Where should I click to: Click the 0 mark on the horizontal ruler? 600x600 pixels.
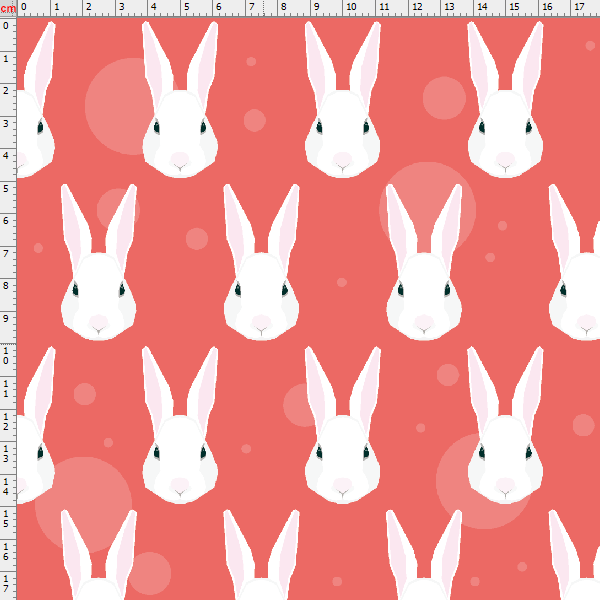pos(24,7)
